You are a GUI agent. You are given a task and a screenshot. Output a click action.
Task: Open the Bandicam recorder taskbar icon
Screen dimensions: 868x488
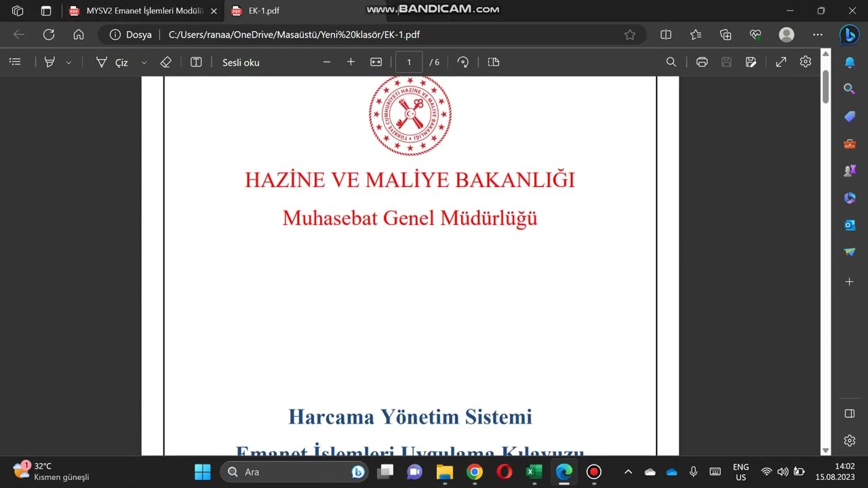(594, 472)
